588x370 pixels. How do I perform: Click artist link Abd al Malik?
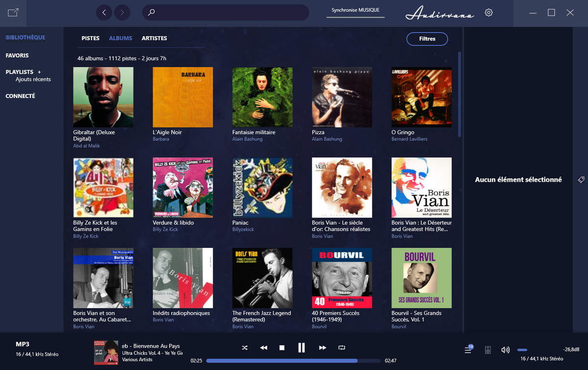click(87, 146)
